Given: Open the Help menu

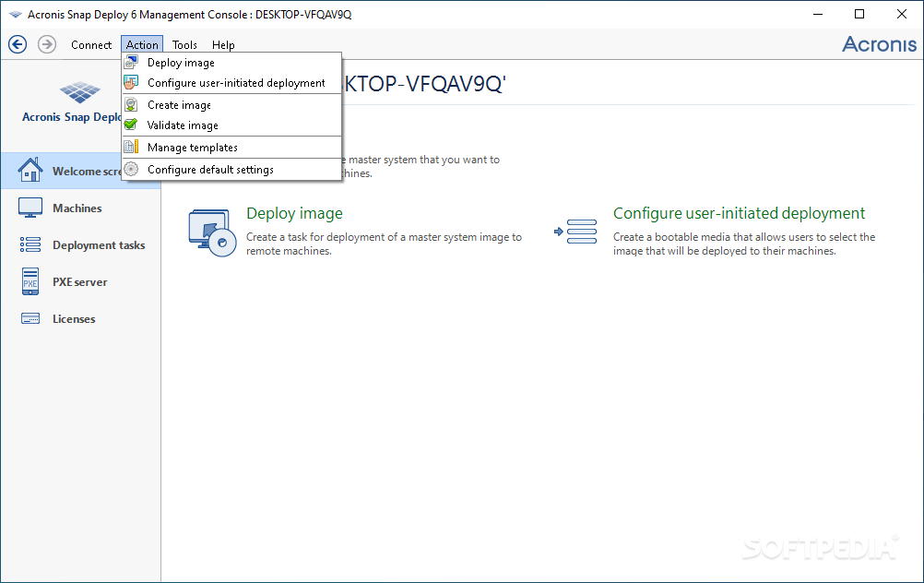Looking at the screenshot, I should tap(223, 45).
